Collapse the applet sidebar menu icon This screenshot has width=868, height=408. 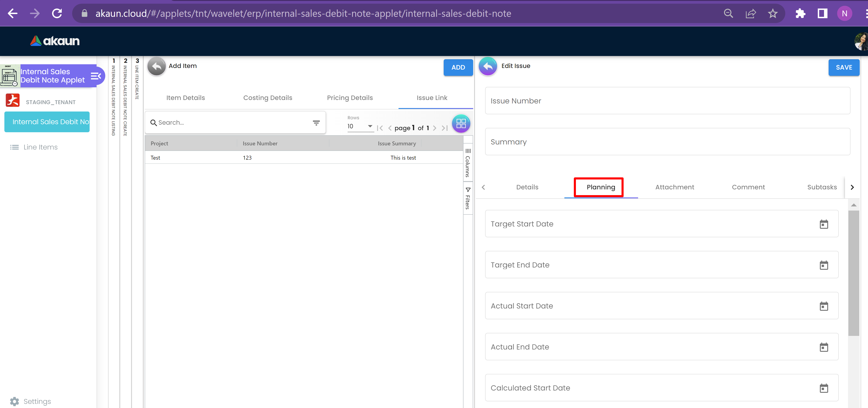[x=96, y=76]
